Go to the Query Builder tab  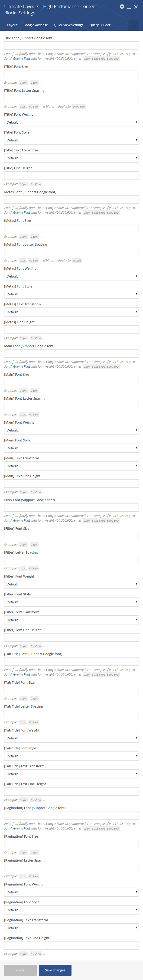point(100,25)
